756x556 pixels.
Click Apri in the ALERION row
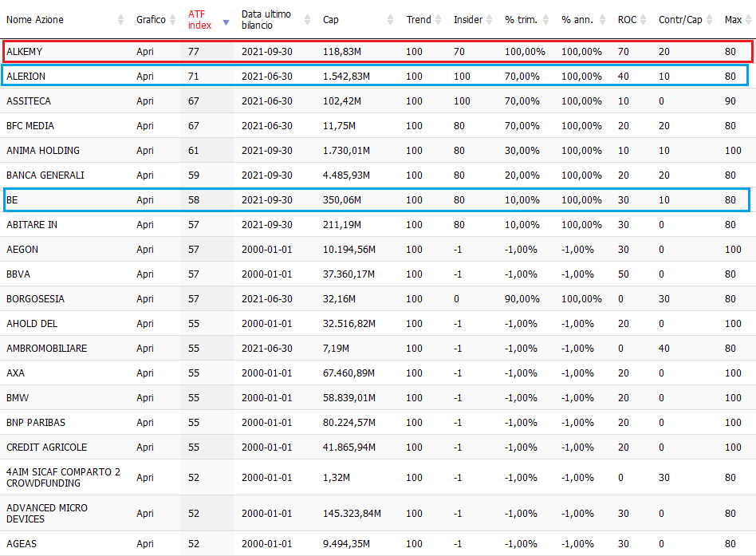click(145, 77)
